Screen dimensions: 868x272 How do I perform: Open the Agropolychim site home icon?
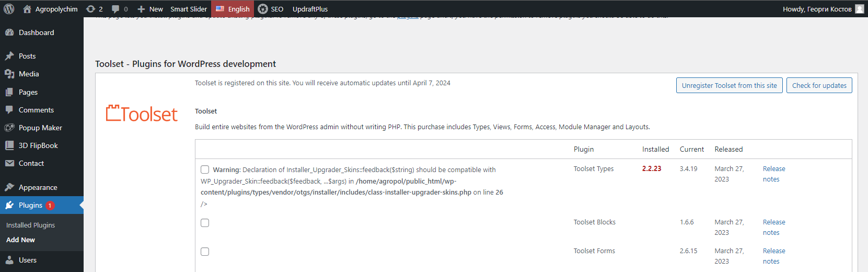point(27,9)
